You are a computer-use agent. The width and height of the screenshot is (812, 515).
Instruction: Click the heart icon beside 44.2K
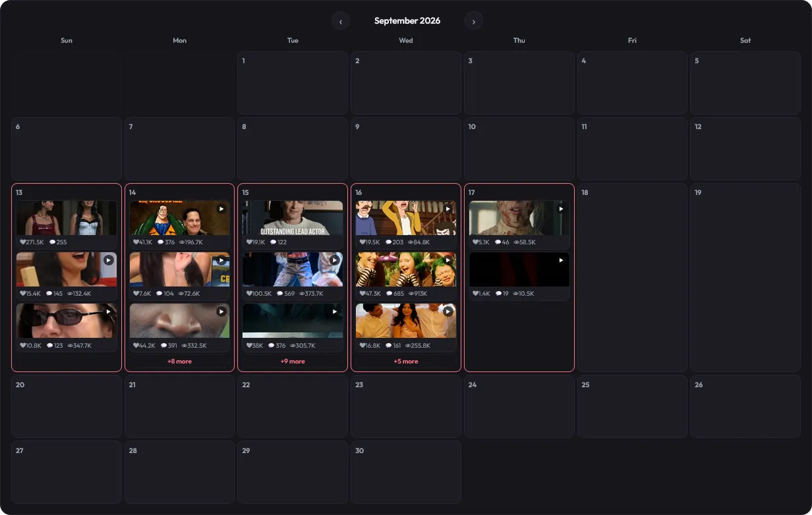pos(136,345)
